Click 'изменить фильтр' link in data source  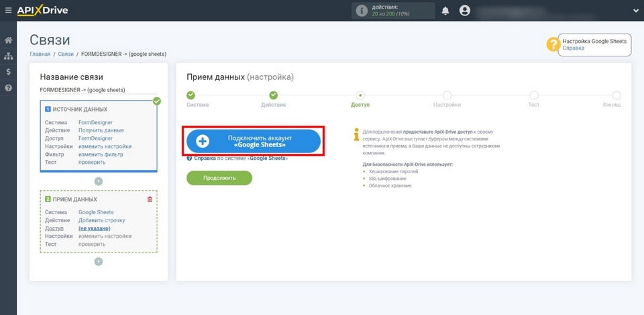[99, 154]
